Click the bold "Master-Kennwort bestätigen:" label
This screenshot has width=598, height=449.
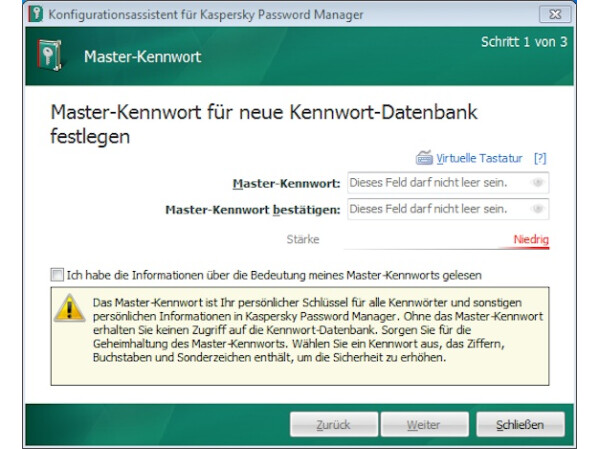click(252, 210)
